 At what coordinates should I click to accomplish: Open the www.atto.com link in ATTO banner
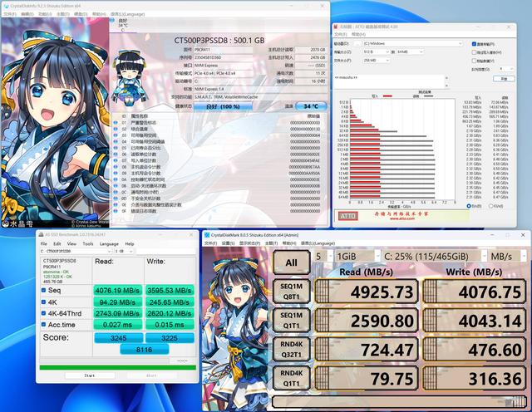[402, 218]
